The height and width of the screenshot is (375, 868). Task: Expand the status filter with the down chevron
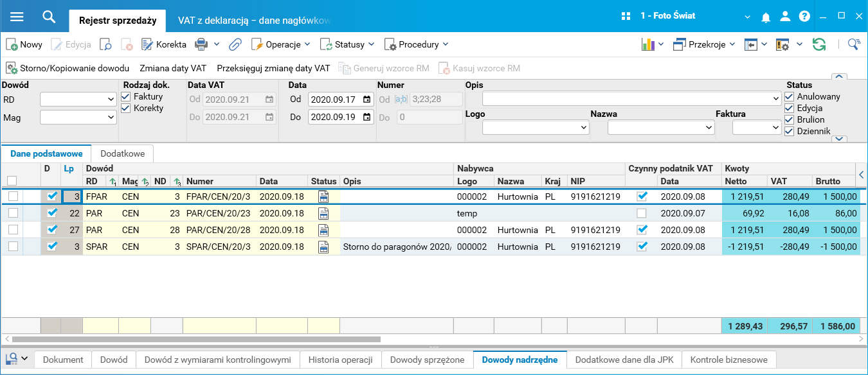[839, 138]
